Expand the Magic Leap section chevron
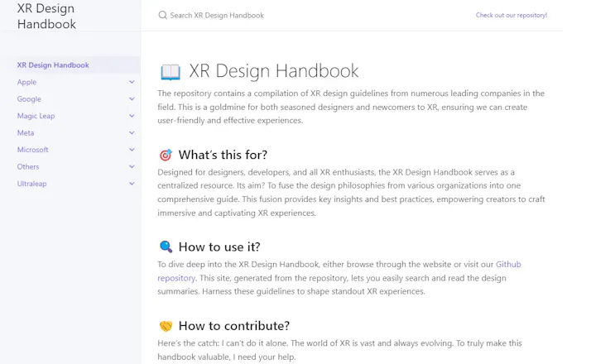Image resolution: width=591 pixels, height=364 pixels. [x=132, y=116]
